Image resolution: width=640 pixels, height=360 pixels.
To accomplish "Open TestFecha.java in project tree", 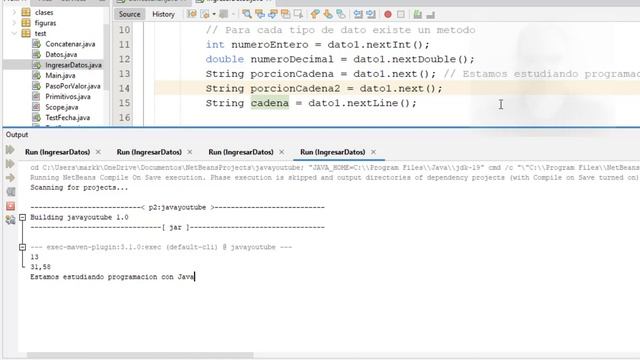I will tap(67, 118).
